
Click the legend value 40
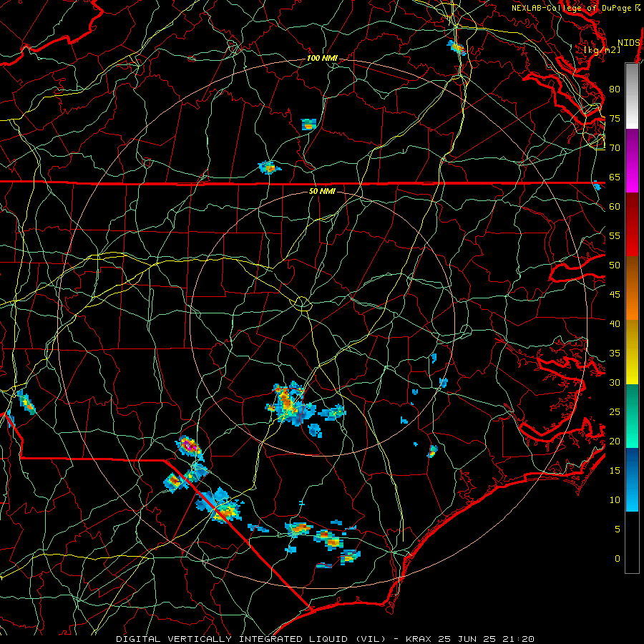pos(615,324)
